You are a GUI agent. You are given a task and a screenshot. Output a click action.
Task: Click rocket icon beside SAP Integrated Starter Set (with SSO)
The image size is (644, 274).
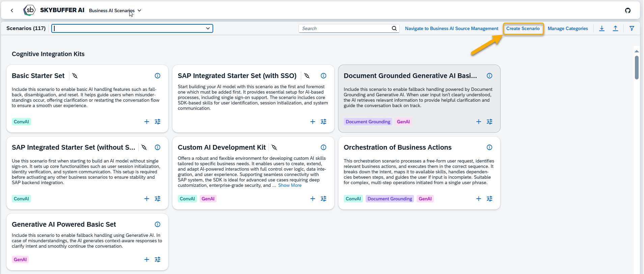click(307, 76)
